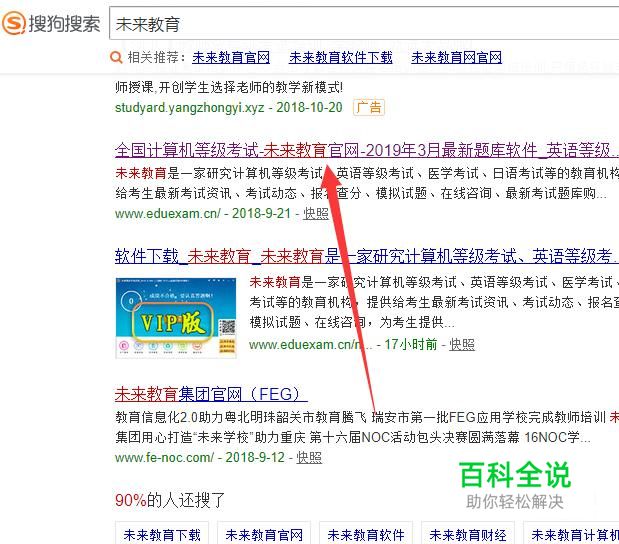Select the 未来教育官网 button below 90%的人还搜了
Viewport: 619px width, 544px height.
point(264,535)
